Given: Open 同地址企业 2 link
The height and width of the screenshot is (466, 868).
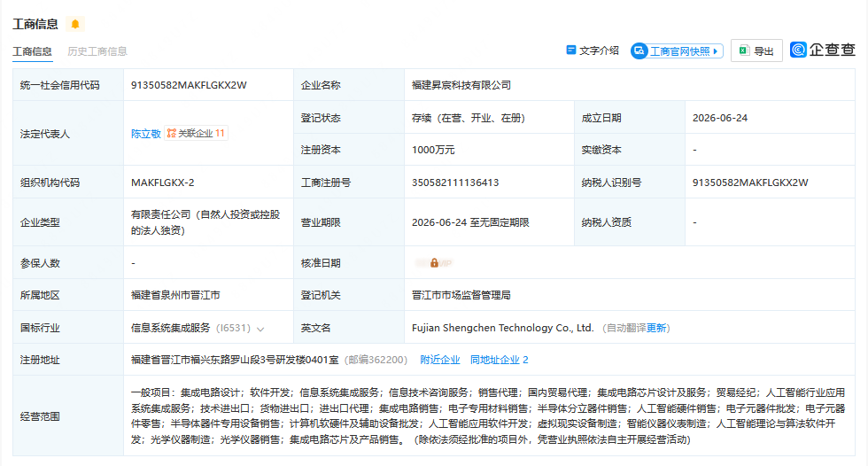Looking at the screenshot, I should point(500,360).
